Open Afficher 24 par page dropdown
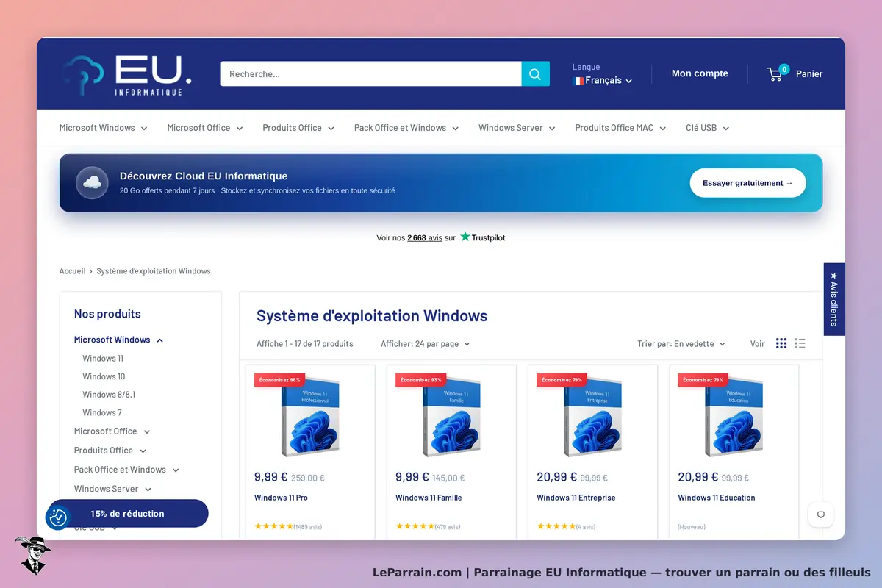882x588 pixels. click(425, 344)
